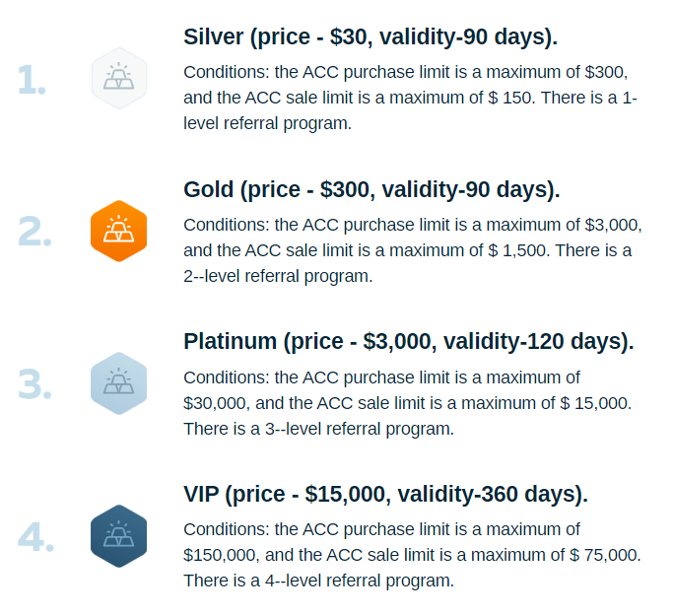Click the Gold plan conditions paragraph
This screenshot has width=673, height=616.
(412, 250)
